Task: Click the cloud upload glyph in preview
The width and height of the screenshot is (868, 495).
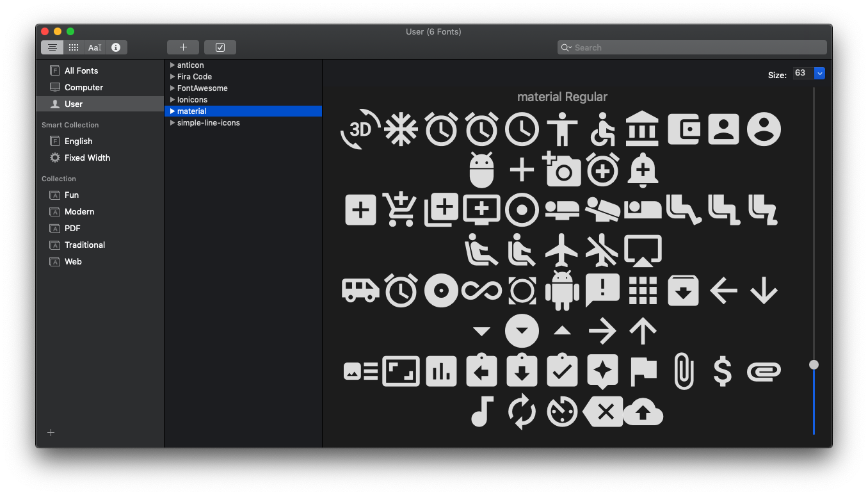Action: (x=643, y=412)
